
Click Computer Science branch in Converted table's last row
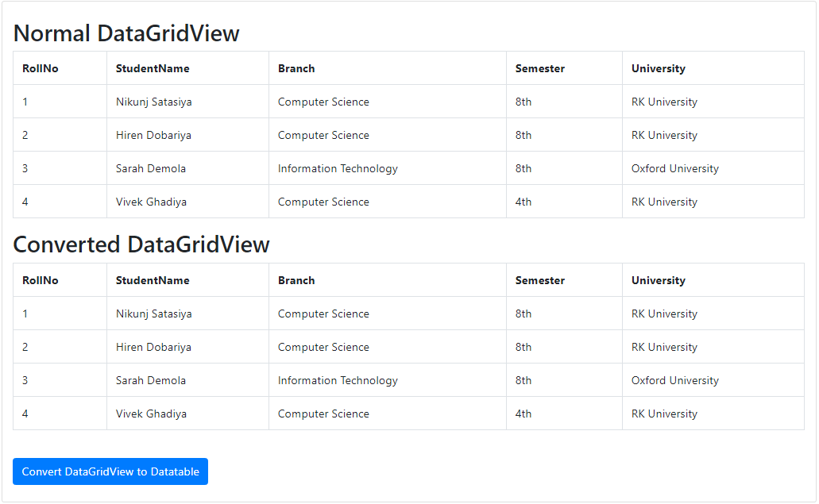(323, 414)
